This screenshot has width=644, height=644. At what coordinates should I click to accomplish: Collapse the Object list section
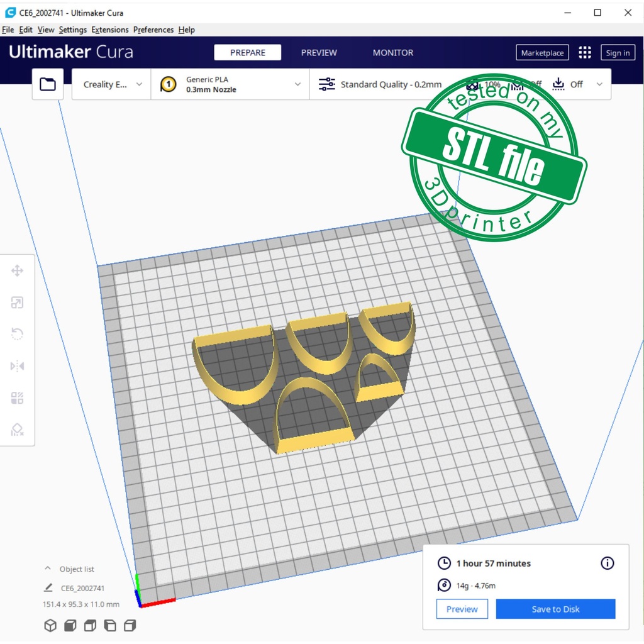[x=48, y=569]
